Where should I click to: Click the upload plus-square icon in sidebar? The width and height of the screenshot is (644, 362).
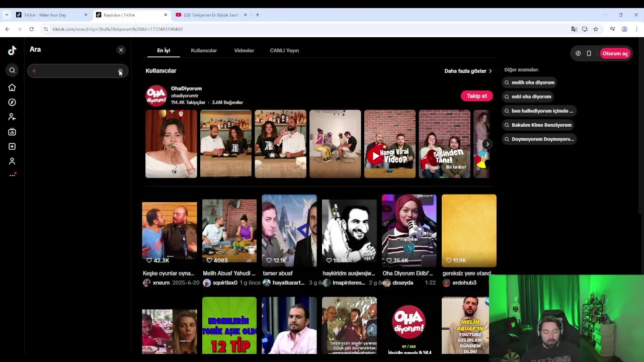12,146
